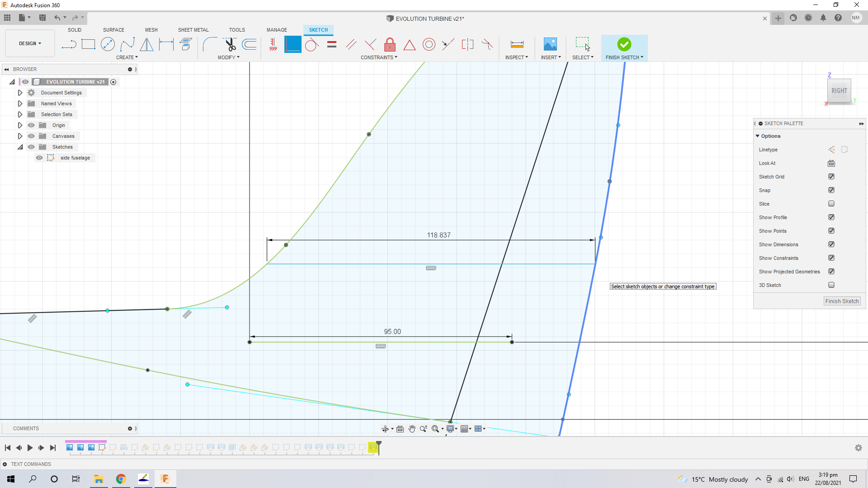Click the RIGHT face of ViewCube

839,91
